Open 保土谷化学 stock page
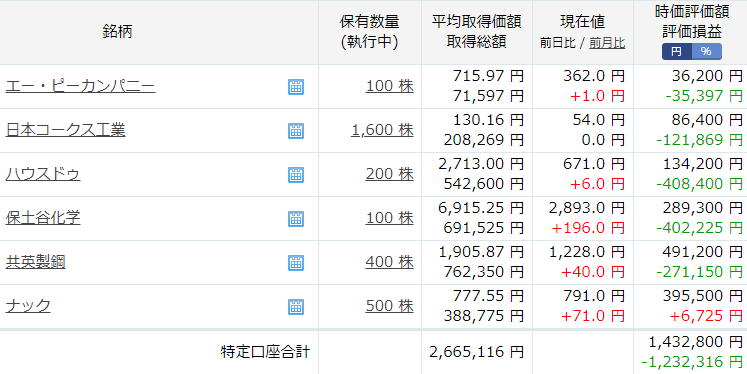The width and height of the screenshot is (747, 374). (x=43, y=218)
